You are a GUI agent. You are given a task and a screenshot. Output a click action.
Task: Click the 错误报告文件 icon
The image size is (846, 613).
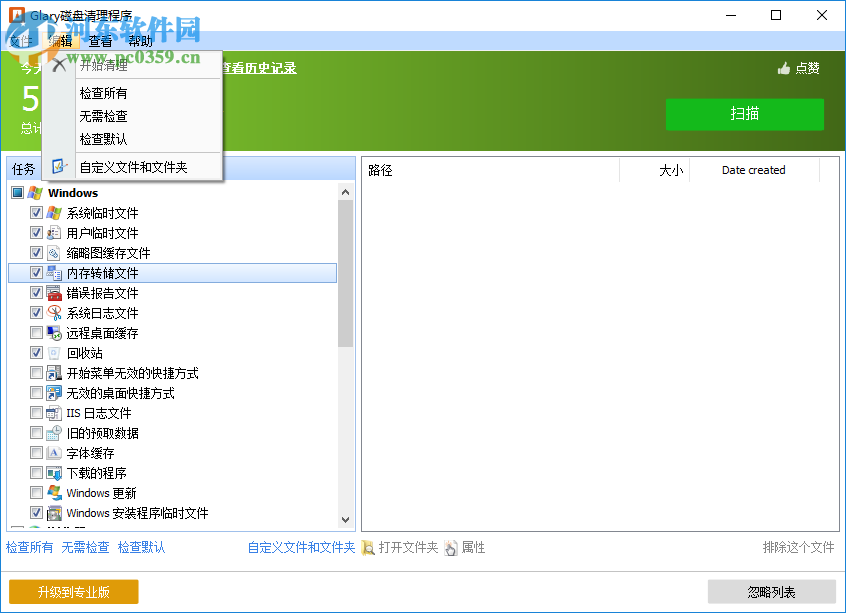(52, 292)
